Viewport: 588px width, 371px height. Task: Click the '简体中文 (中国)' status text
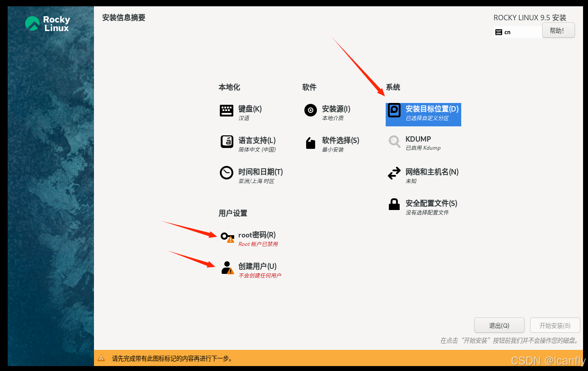click(257, 150)
